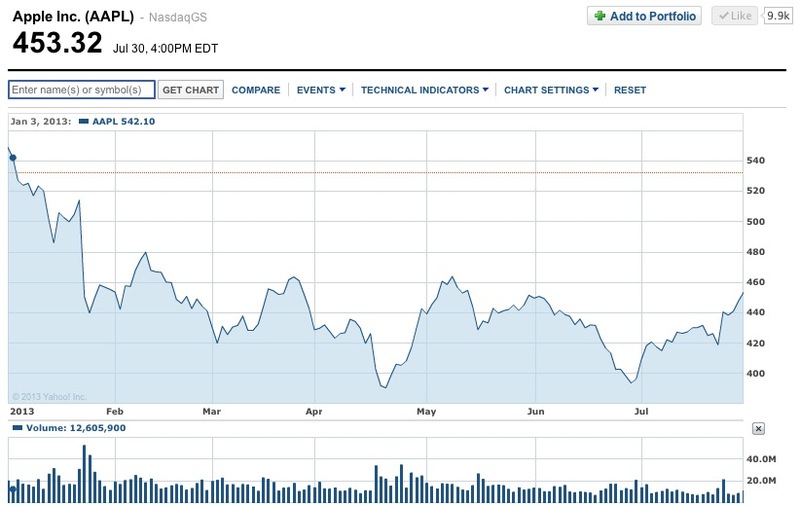Click the 500 price axis label
Screen dimensions: 800x506
(756, 221)
